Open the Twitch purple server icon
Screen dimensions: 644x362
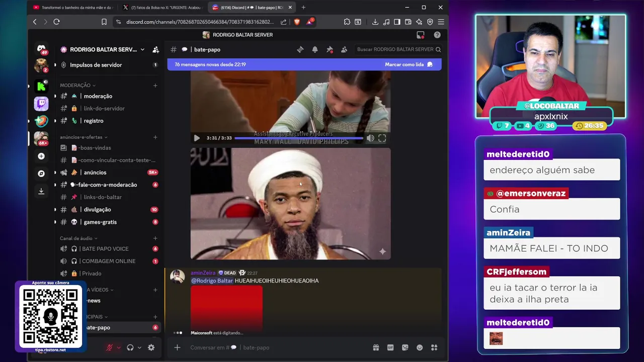pyautogui.click(x=41, y=104)
